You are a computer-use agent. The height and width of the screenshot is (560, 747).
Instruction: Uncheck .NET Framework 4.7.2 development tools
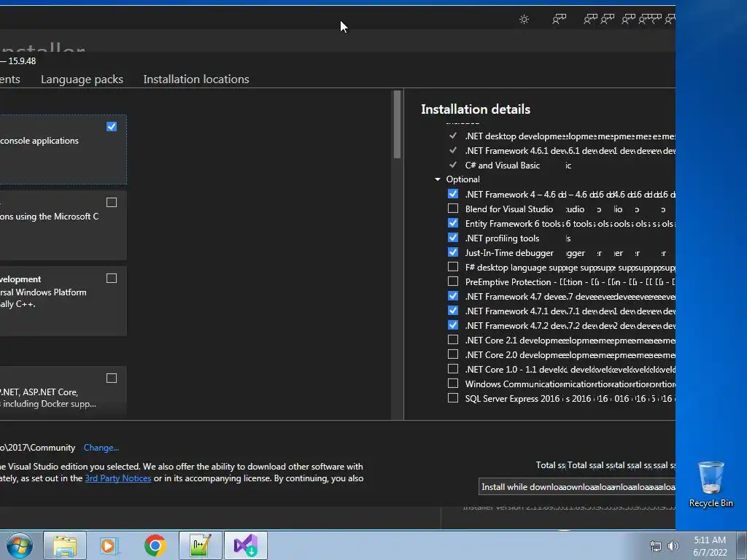453,325
